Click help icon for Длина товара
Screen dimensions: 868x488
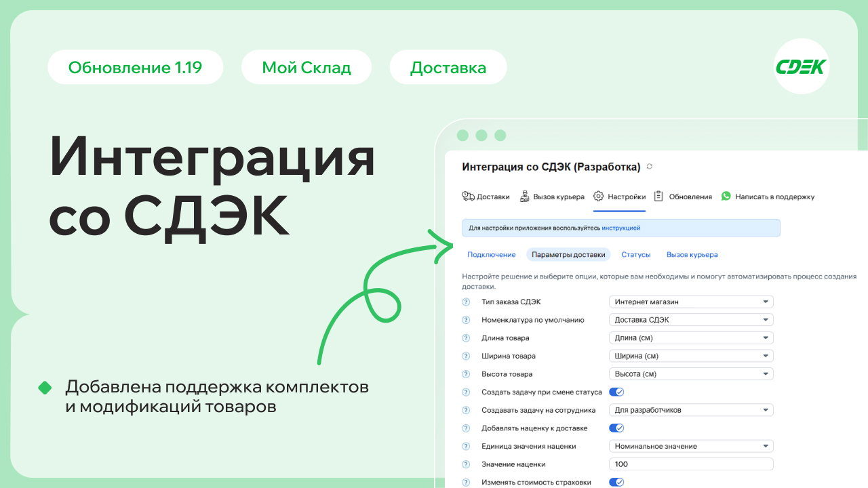pos(466,338)
